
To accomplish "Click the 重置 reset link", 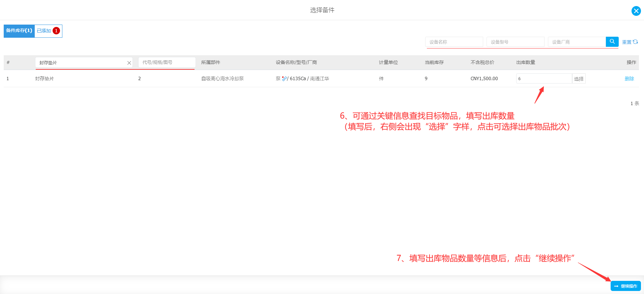I will tap(626, 42).
